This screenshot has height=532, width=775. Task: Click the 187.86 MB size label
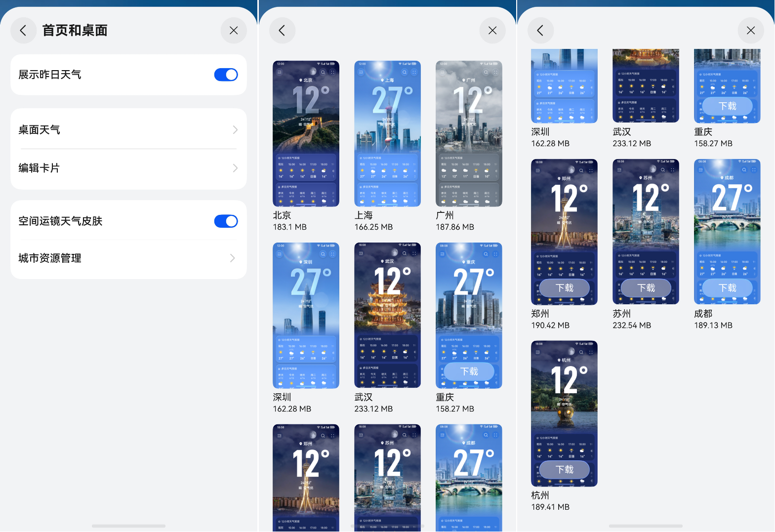point(455,227)
